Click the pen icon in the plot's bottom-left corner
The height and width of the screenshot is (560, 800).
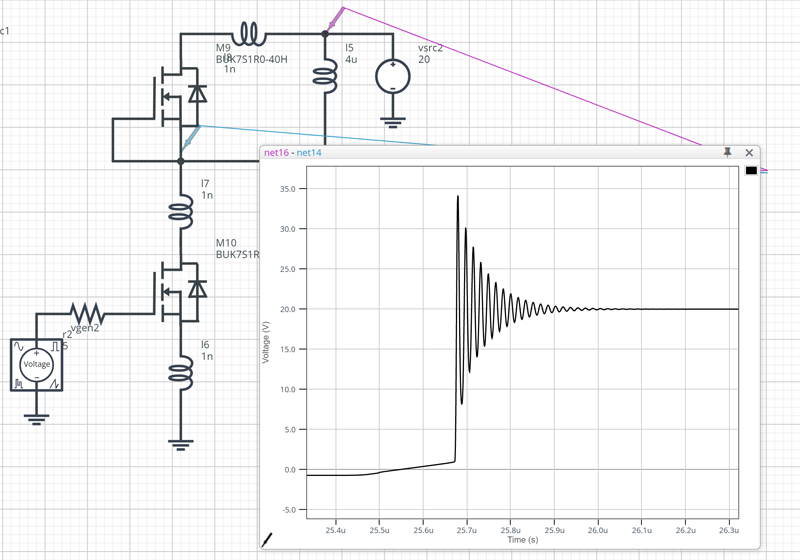coord(267,540)
